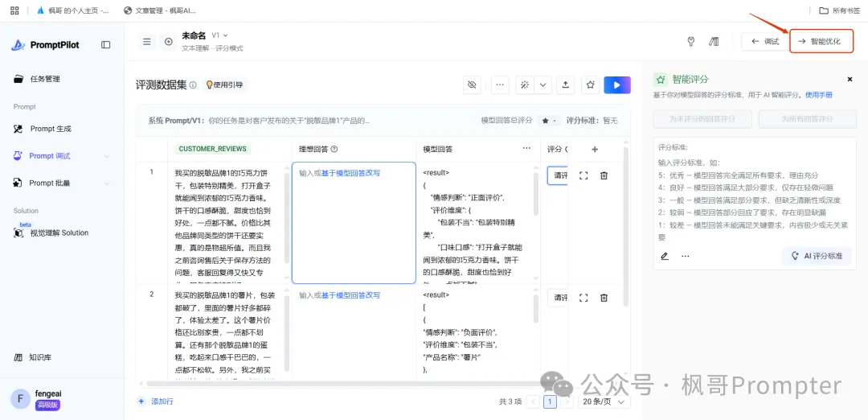The image size is (868, 420).
Task: Open the 20条/页 page size dropdown
Action: pyautogui.click(x=600, y=401)
